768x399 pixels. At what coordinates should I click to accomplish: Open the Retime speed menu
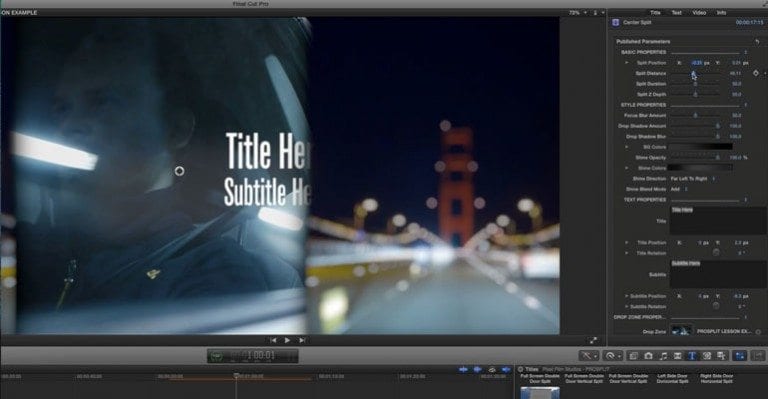pos(612,356)
